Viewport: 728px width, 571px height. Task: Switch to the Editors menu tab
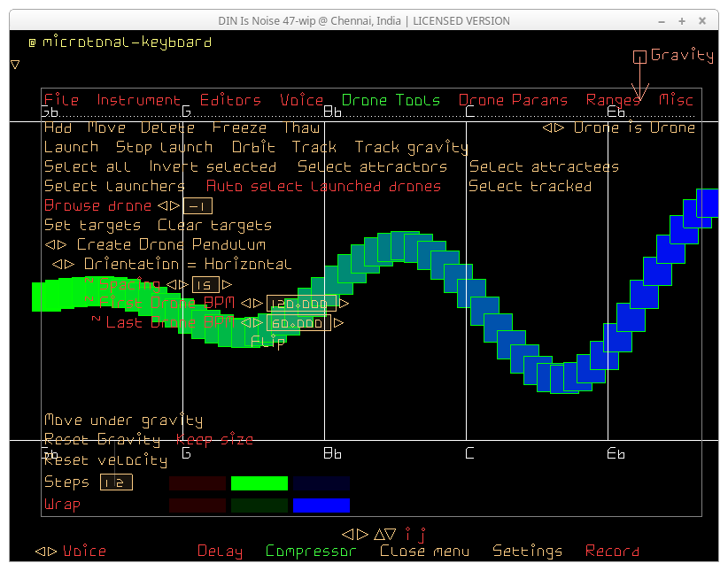[230, 100]
